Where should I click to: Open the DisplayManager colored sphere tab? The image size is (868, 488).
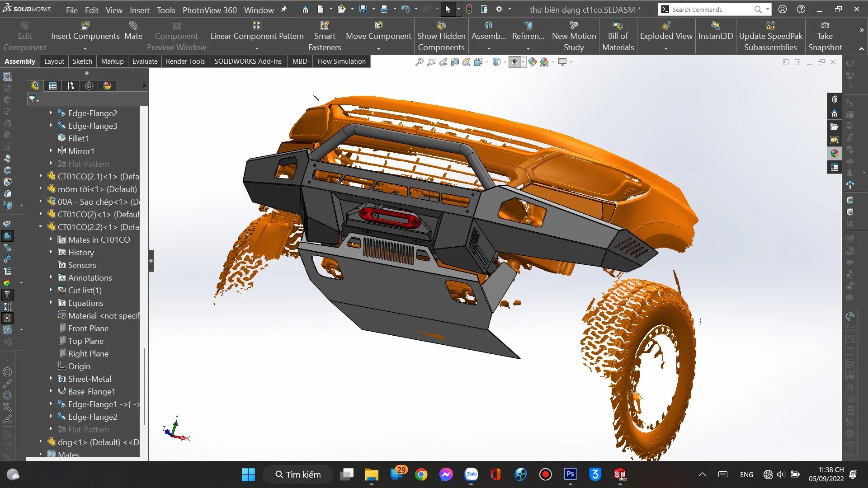(x=107, y=86)
